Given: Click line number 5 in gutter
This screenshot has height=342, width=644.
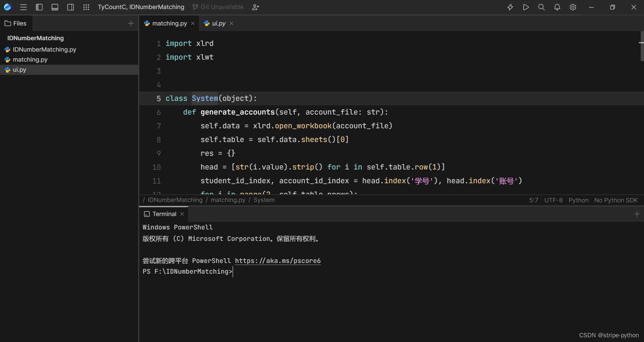Looking at the screenshot, I should (x=159, y=98).
